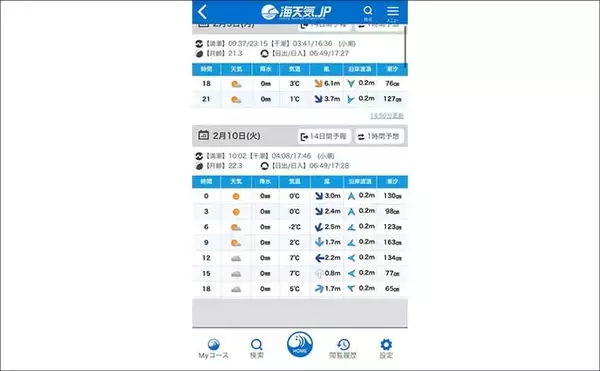Tap the 海天気.JP logo in the header

(295, 12)
